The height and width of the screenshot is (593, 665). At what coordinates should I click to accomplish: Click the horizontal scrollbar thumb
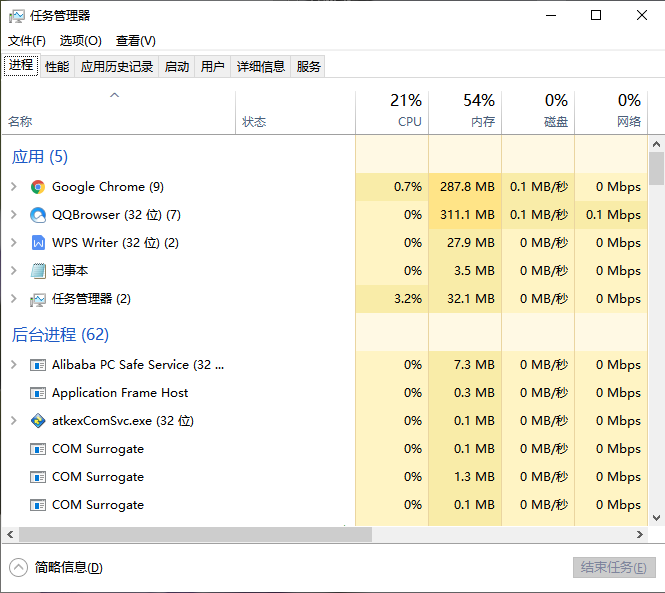(x=195, y=534)
